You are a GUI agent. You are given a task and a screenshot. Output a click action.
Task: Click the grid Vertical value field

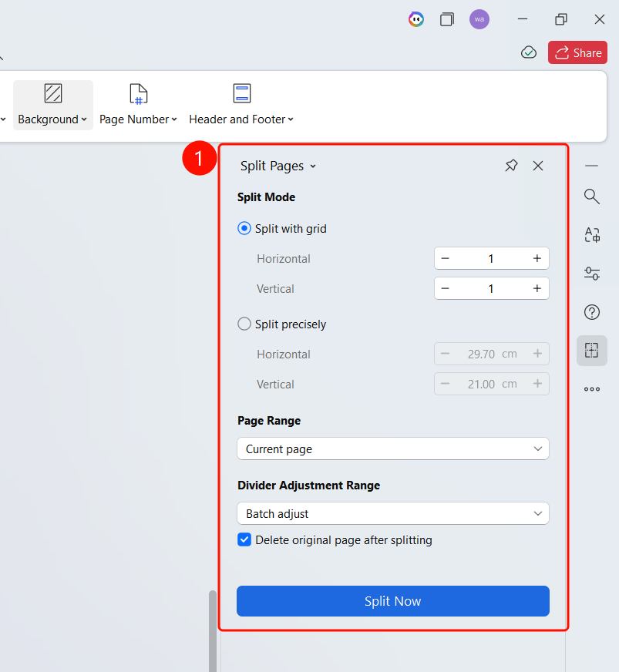491,288
